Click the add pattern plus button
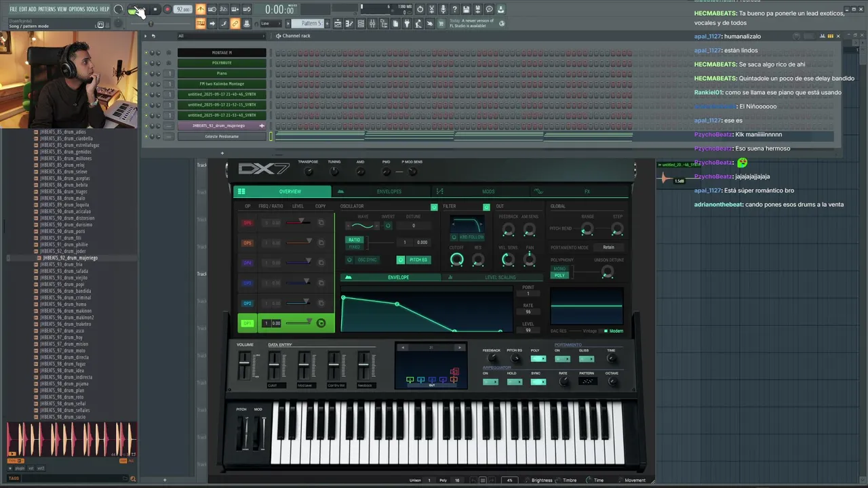The width and height of the screenshot is (868, 488). pos(327,23)
